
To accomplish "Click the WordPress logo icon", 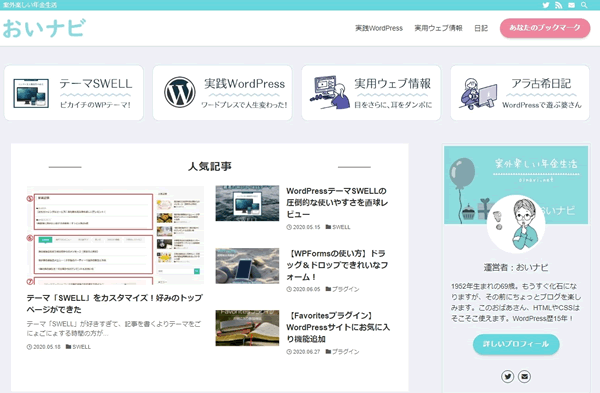I will (x=180, y=92).
